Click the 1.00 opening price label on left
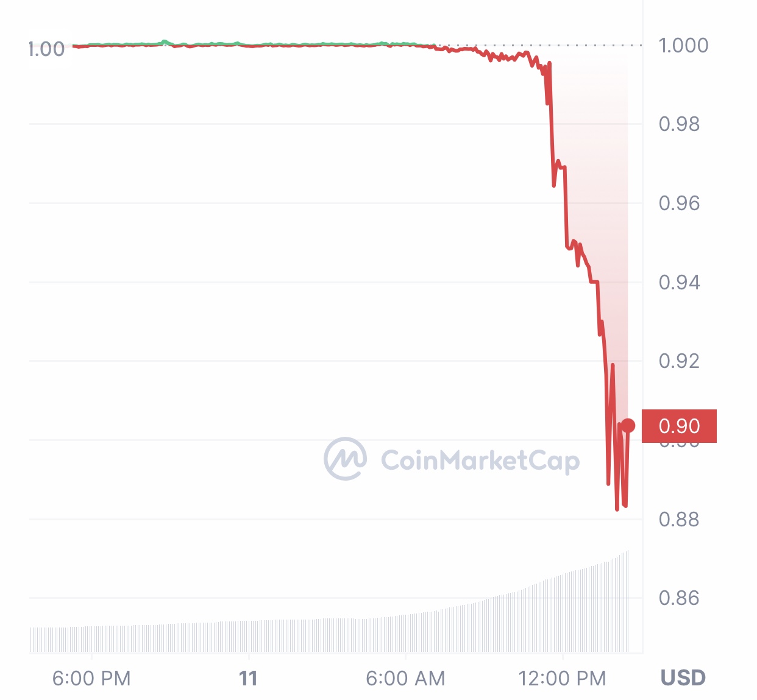This screenshot has width=757, height=700. 47,49
